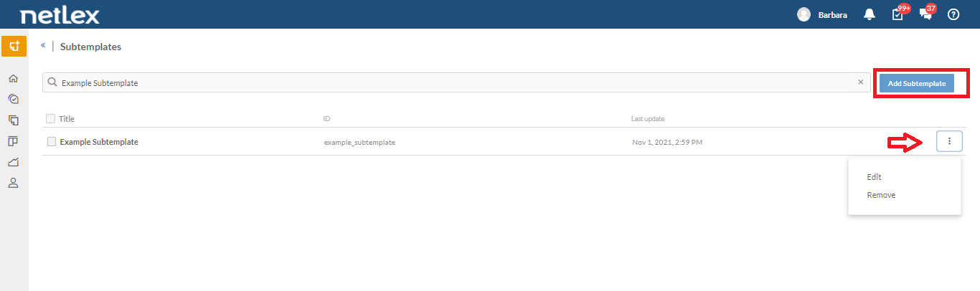Screen dimensions: 980x291
Task: Choose Edit from the row menu
Action: click(x=874, y=177)
